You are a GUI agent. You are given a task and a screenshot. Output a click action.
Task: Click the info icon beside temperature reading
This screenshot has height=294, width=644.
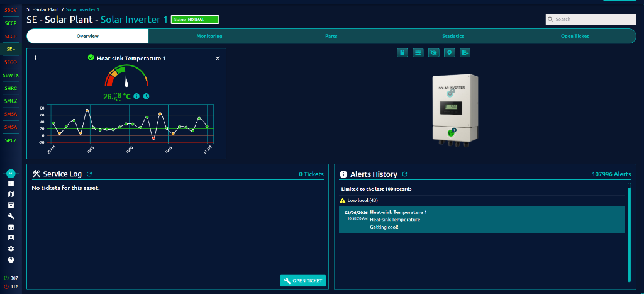coord(136,96)
